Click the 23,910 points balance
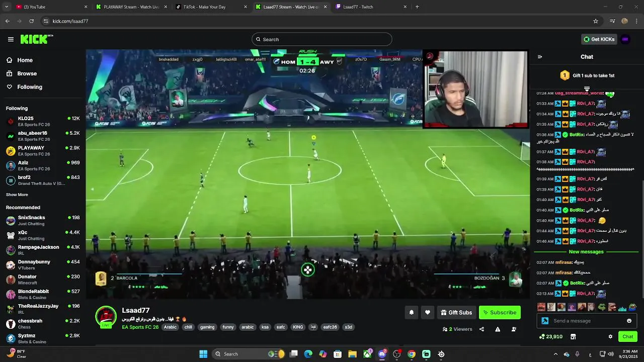Image resolution: width=644 pixels, height=362 pixels. coord(550,336)
